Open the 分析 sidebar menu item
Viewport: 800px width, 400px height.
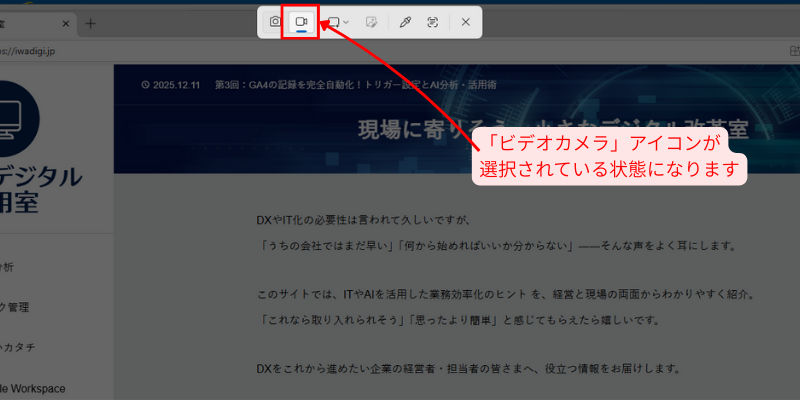click(x=7, y=267)
